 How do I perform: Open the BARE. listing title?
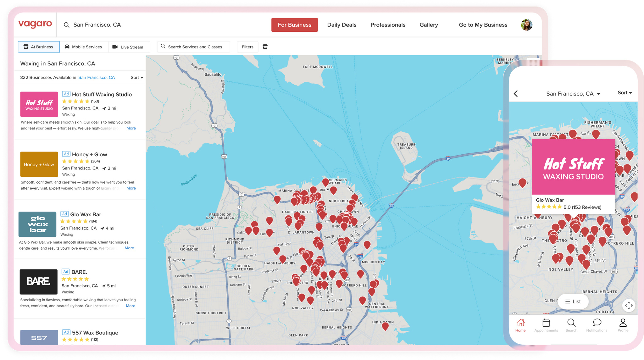coord(79,272)
